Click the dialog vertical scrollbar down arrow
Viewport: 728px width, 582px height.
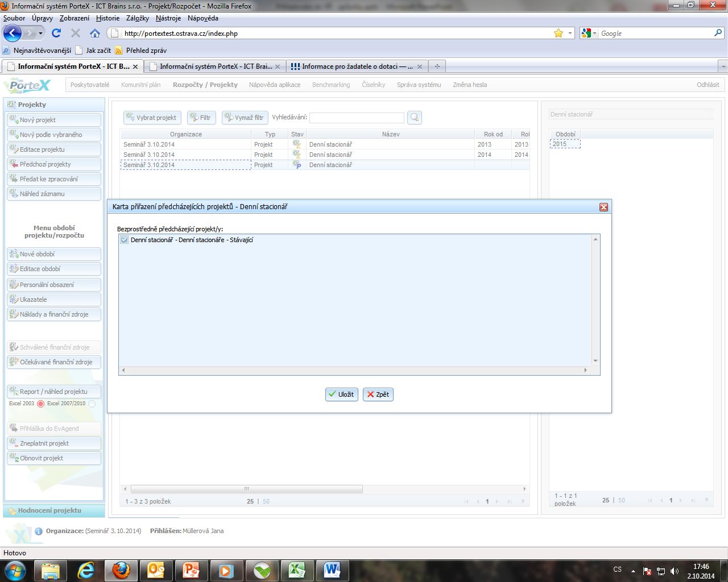(595, 361)
